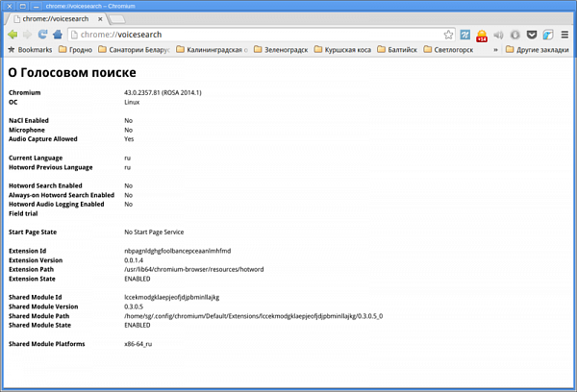Click the Audio Capture Allowed value Yes

[x=129, y=139]
